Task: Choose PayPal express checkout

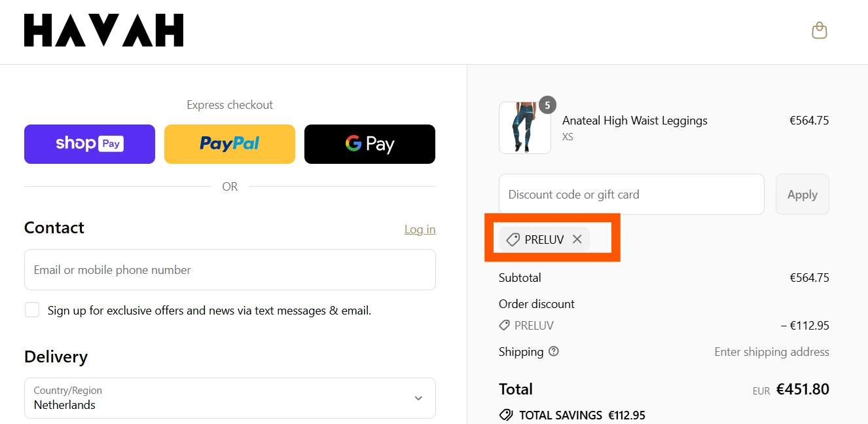Action: pos(230,144)
